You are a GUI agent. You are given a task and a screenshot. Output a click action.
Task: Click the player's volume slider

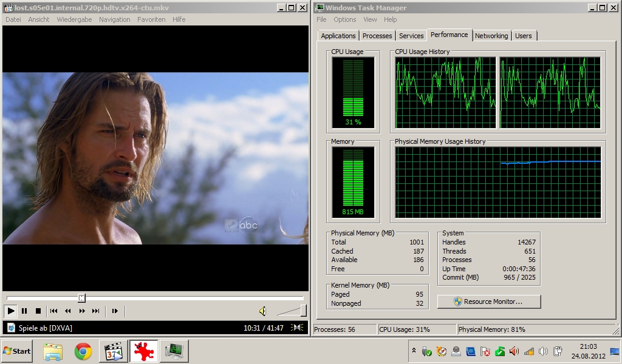[x=292, y=311]
